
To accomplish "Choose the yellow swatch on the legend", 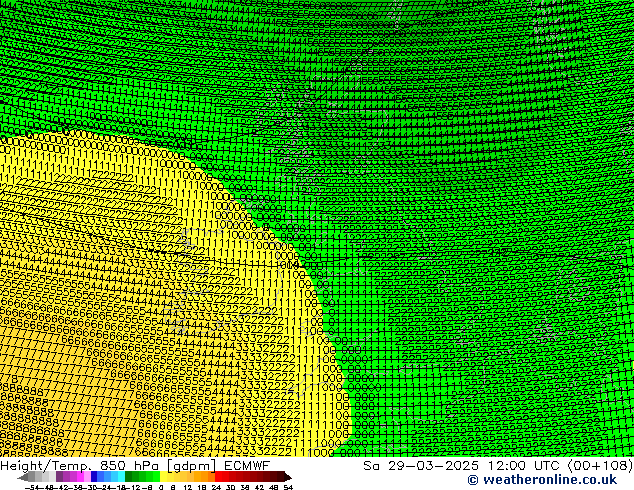I will pyautogui.click(x=170, y=477).
